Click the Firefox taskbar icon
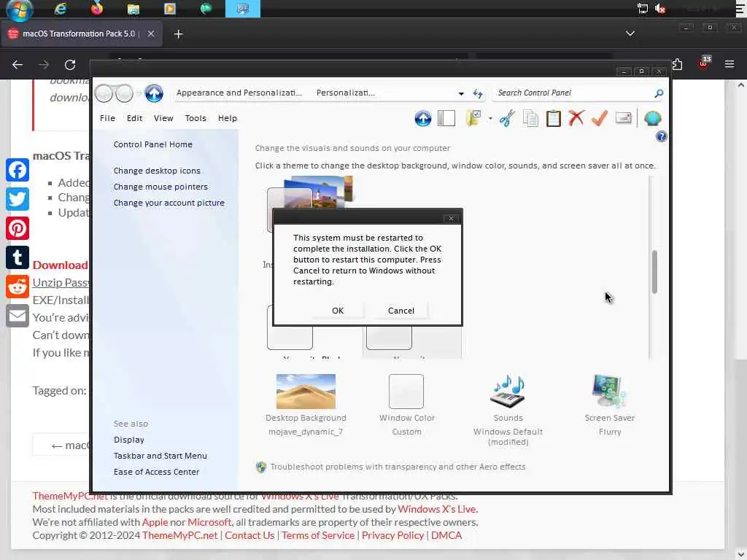The height and width of the screenshot is (560, 747). [x=97, y=9]
